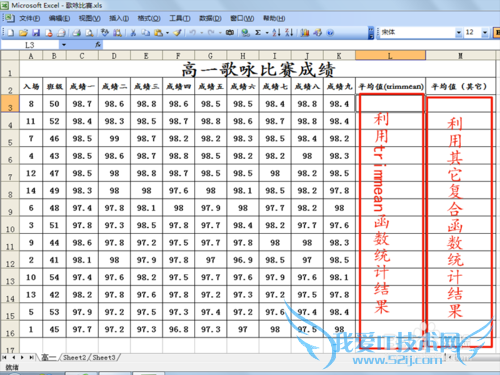500x375 pixels.
Task: Select row 3 header
Action: (10, 104)
